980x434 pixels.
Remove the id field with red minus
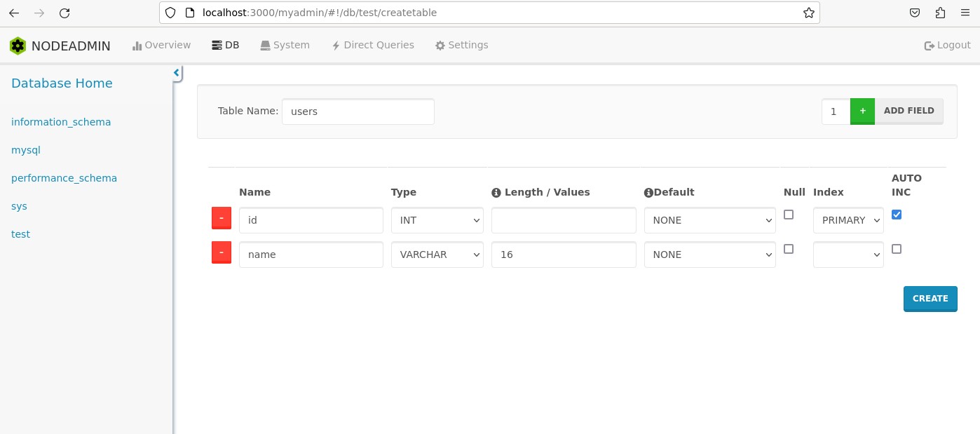221,219
